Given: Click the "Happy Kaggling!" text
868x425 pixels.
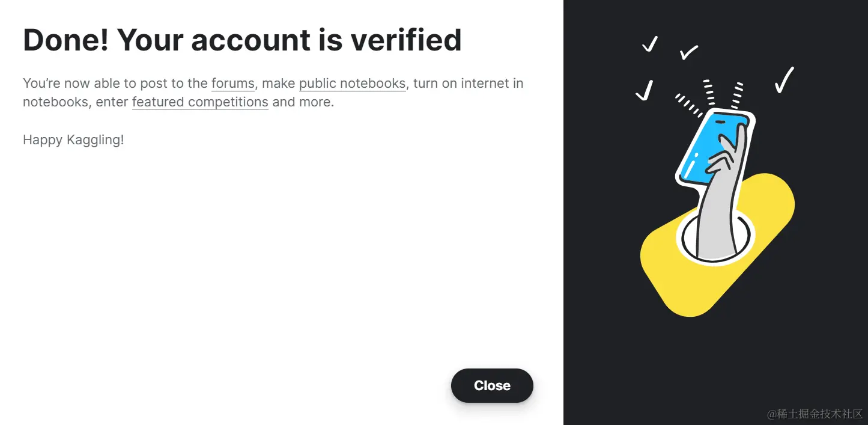Looking at the screenshot, I should tap(73, 140).
